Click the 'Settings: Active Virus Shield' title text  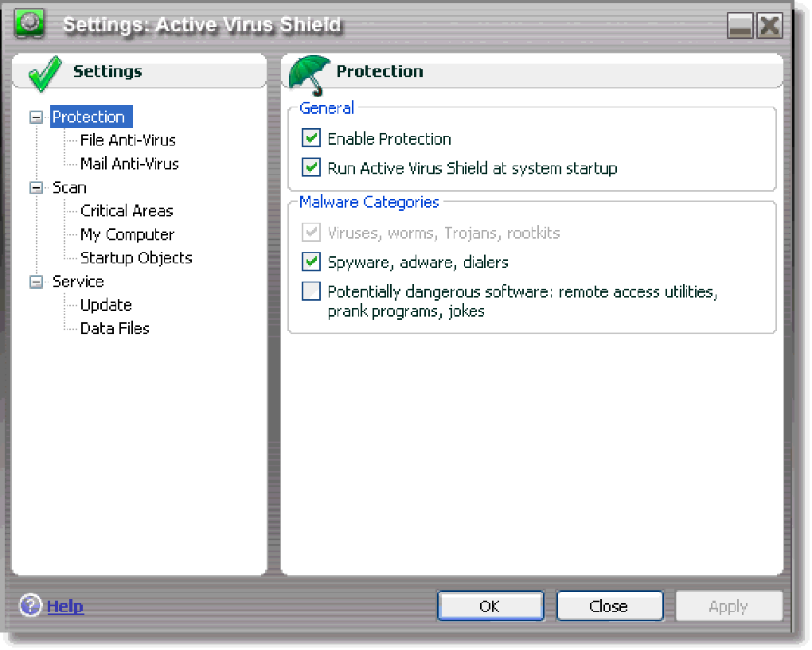click(202, 25)
